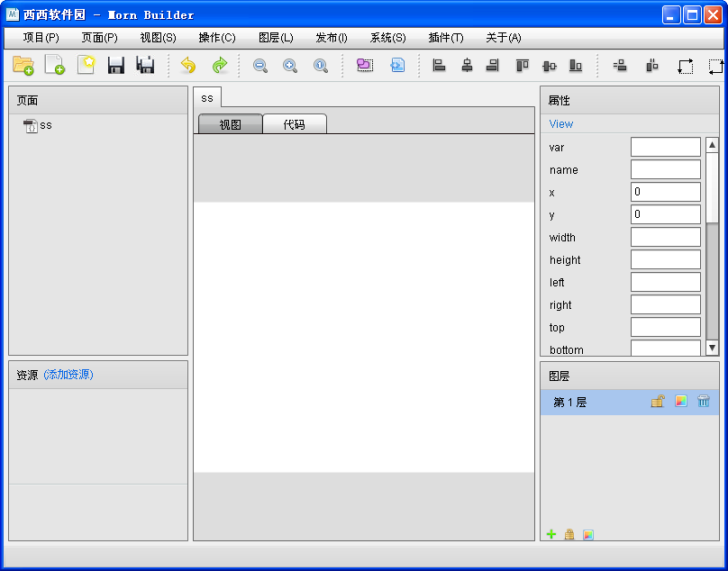Image resolution: width=728 pixels, height=571 pixels.
Task: Switch to the 代码 tab
Action: [x=295, y=124]
